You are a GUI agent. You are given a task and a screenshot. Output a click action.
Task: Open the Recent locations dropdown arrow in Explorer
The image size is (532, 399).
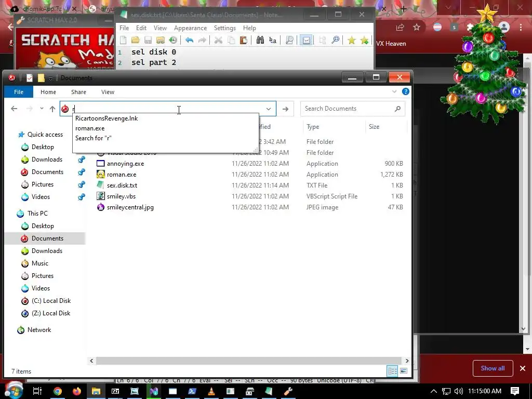42,109
